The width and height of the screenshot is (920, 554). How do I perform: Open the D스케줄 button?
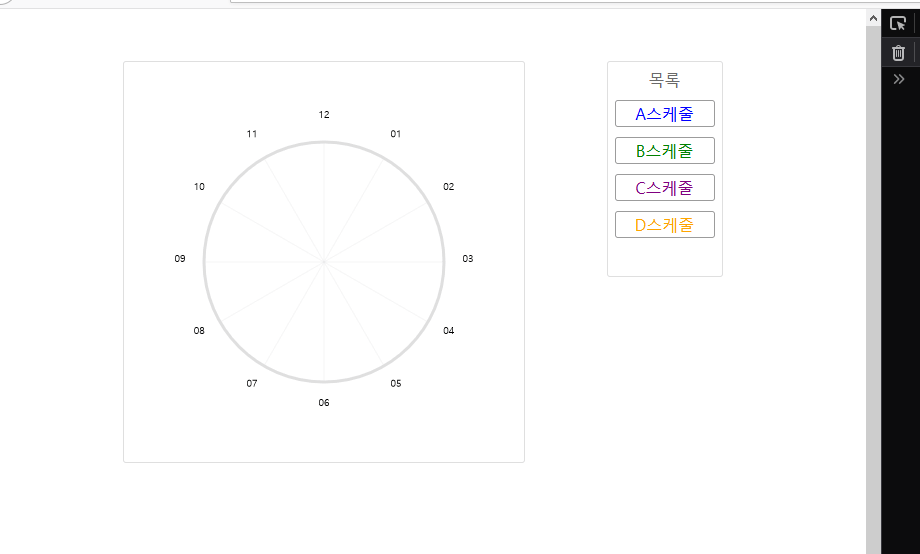point(665,224)
